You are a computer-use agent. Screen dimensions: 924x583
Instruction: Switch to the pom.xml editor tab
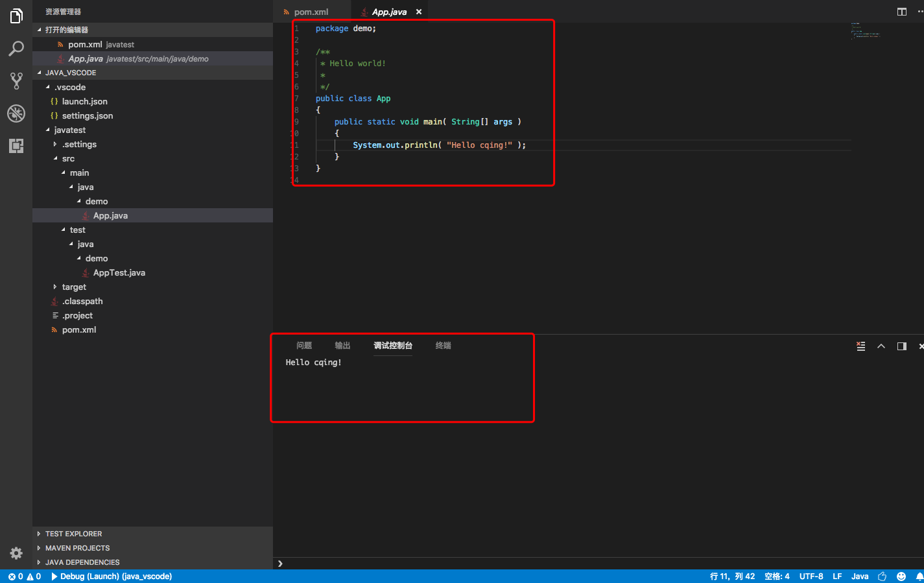pyautogui.click(x=311, y=12)
